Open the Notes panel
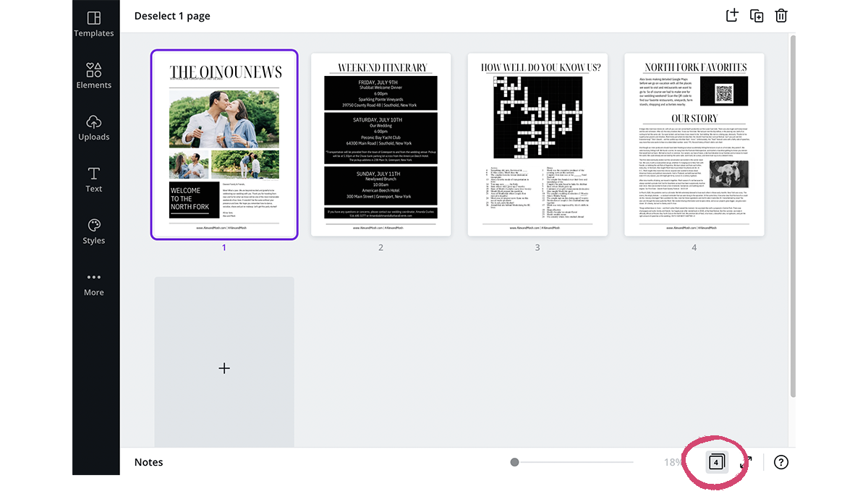 [148, 462]
